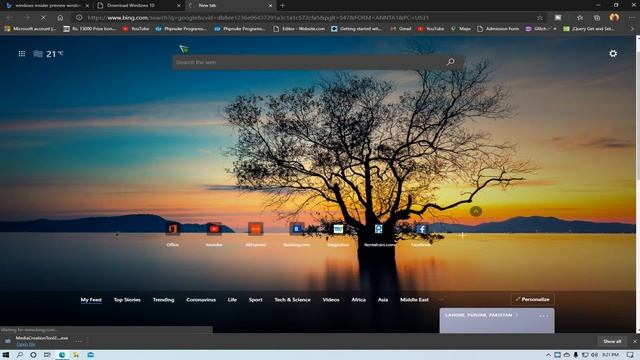Select the Asia feed tab
640x360 pixels.
coord(383,300)
